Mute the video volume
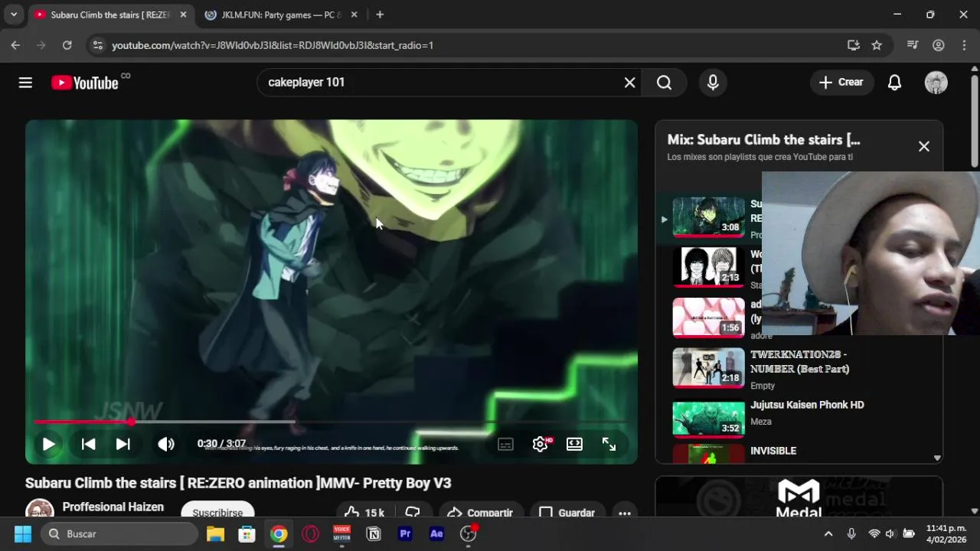The width and height of the screenshot is (980, 551). point(166,444)
